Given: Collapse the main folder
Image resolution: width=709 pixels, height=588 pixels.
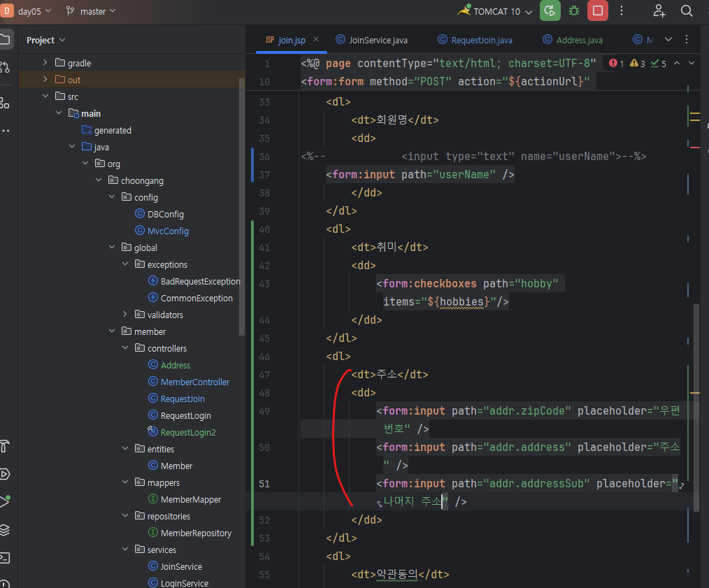Looking at the screenshot, I should click(58, 113).
